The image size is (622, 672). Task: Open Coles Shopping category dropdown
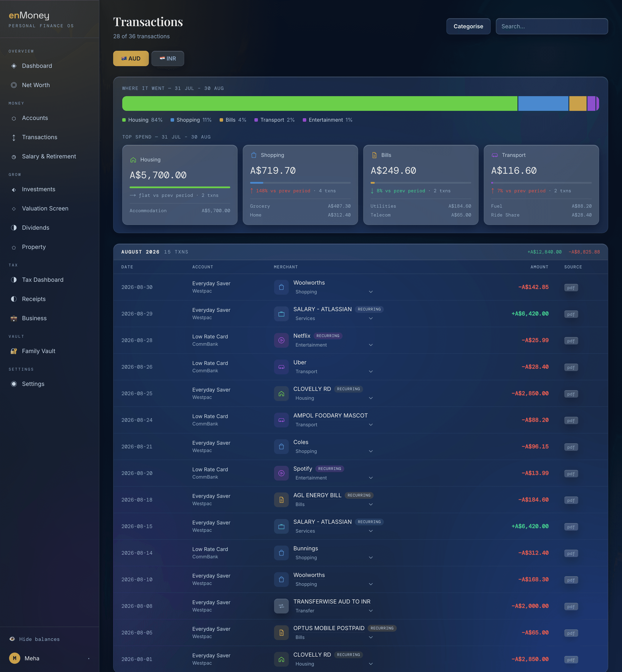pyautogui.click(x=334, y=451)
